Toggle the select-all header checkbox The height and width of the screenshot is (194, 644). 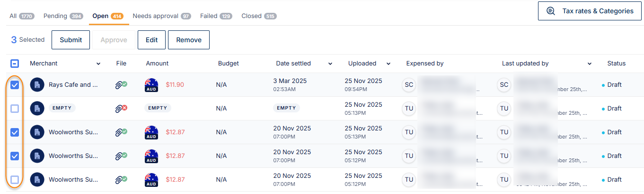point(15,64)
